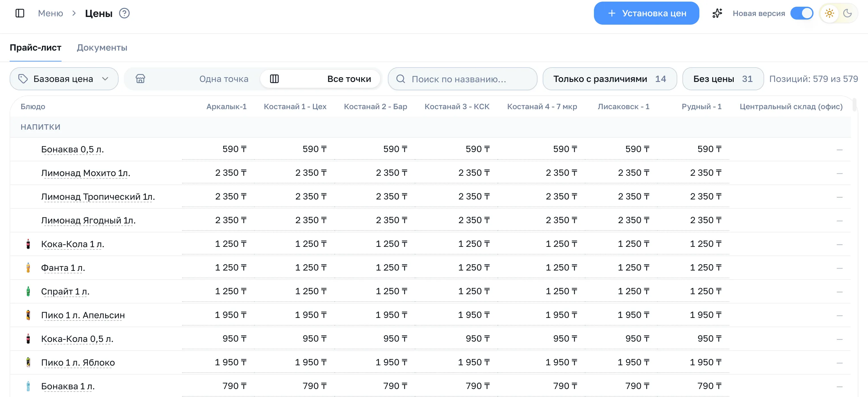Switch to the Прайс-лист tab
The height and width of the screenshot is (397, 868).
[35, 47]
